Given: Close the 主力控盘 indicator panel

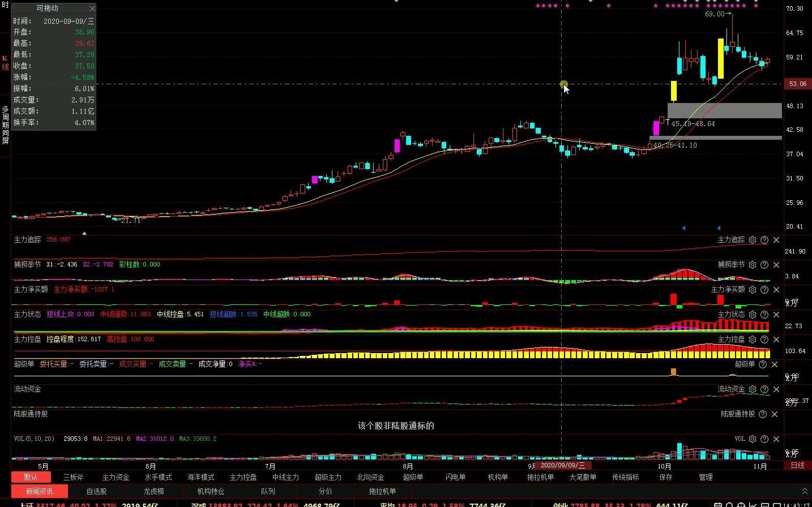Looking at the screenshot, I should click(x=776, y=340).
